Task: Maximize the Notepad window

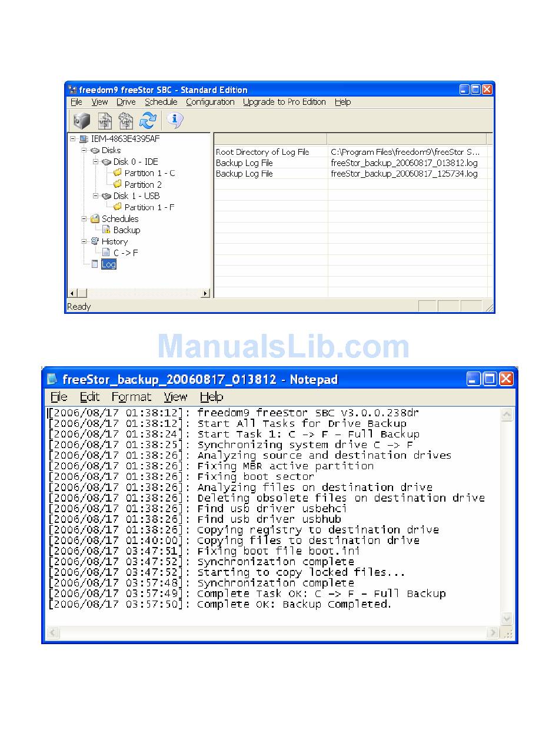Action: [x=490, y=379]
